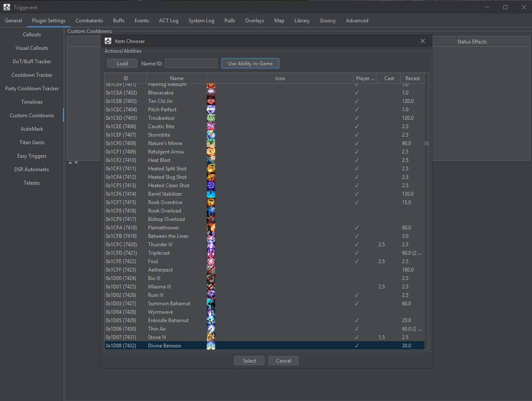532x401 pixels.
Task: Click the Item Chooser dialog icon
Action: tap(108, 41)
